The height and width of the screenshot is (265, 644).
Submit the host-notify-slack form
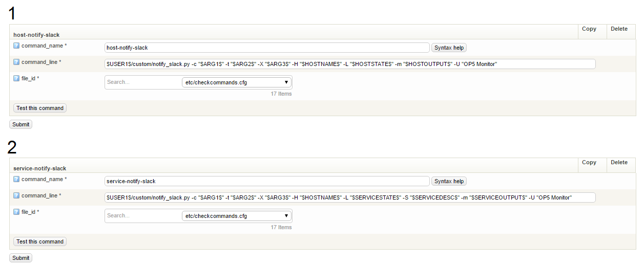(x=21, y=124)
